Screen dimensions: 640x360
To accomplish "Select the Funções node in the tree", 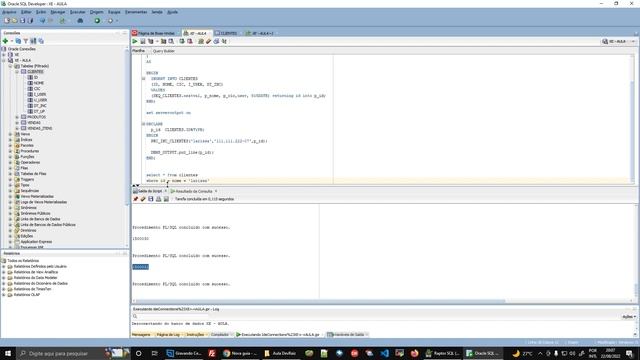I will point(27,157).
